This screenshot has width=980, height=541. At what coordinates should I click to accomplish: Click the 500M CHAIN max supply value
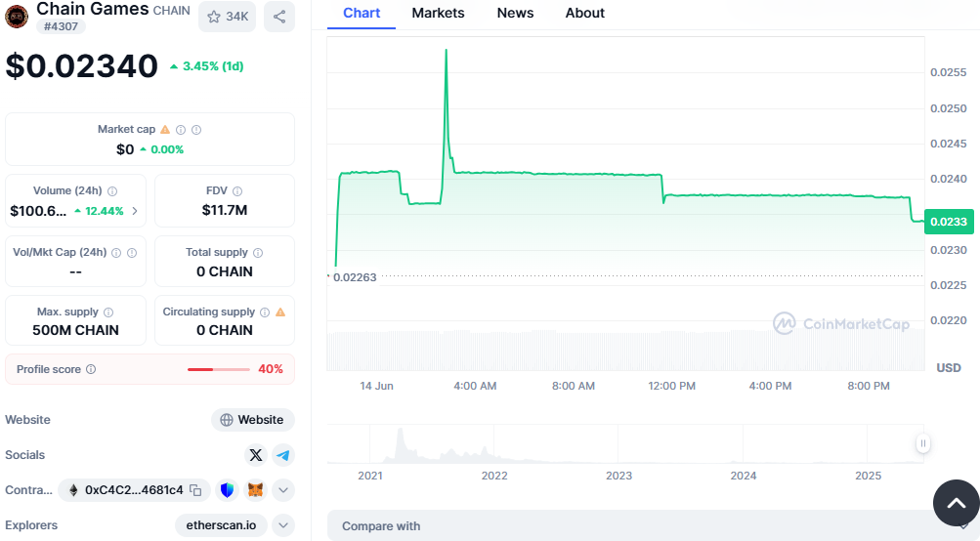coord(75,330)
